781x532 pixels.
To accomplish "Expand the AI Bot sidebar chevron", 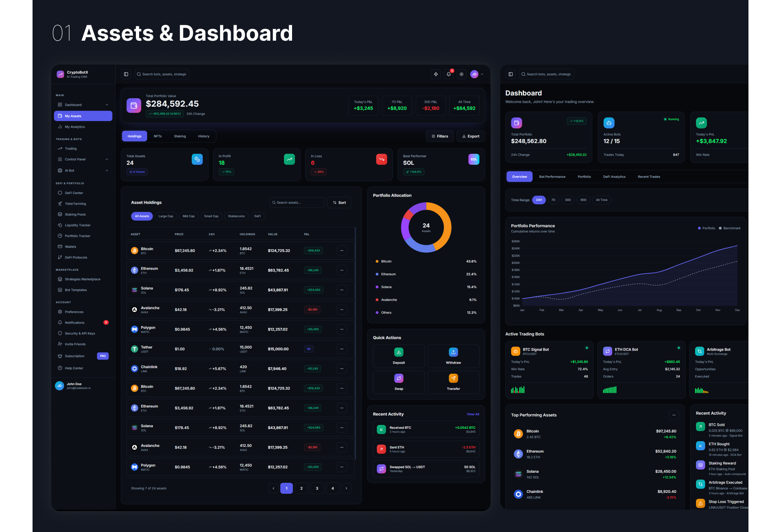I will 107,170.
